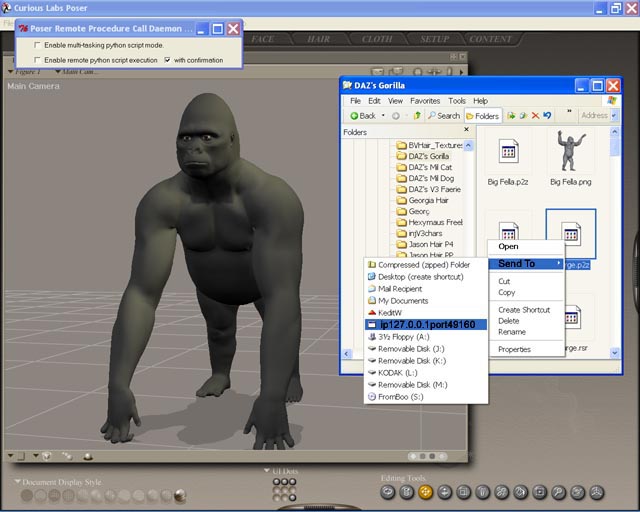
Task: Toggle the Folders pane button
Action: 482,116
